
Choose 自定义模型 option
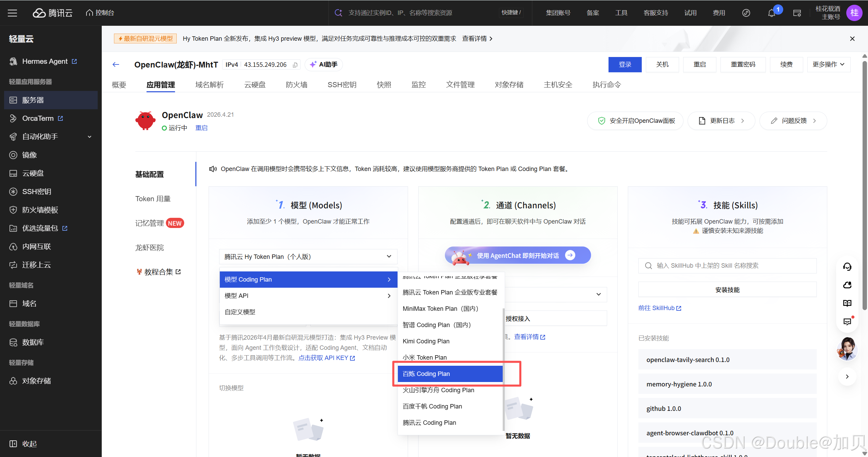308,312
